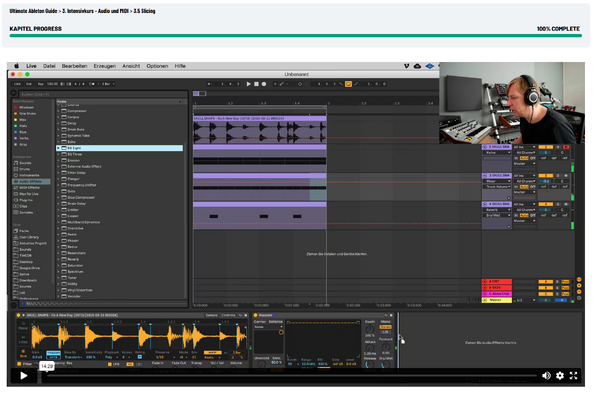Toggle track 3 activator button

(546, 176)
